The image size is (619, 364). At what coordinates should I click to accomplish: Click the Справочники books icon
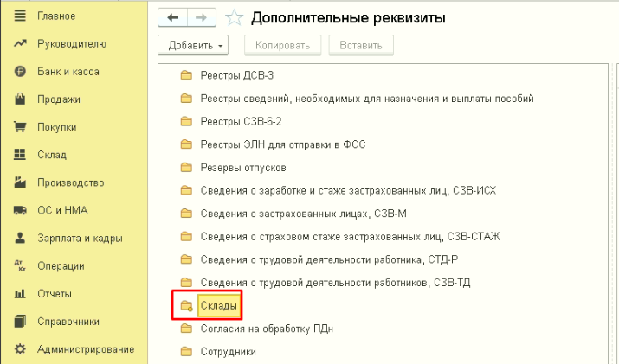coord(20,321)
